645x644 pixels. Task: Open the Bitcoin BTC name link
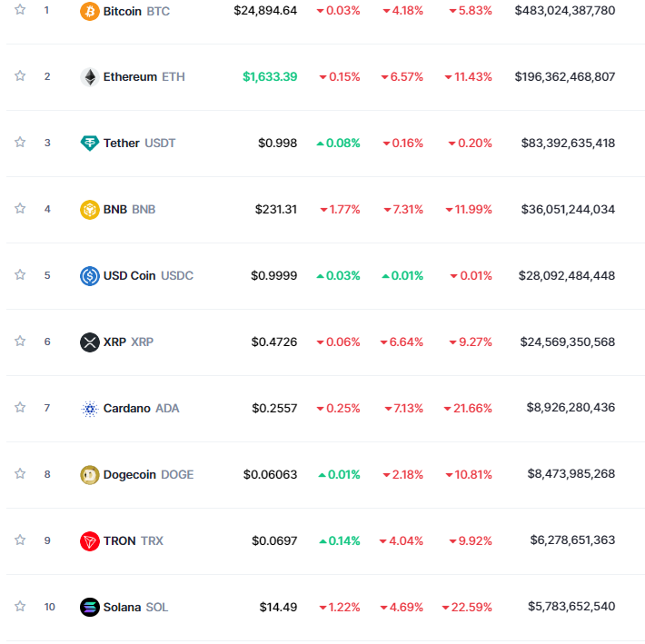[136, 11]
